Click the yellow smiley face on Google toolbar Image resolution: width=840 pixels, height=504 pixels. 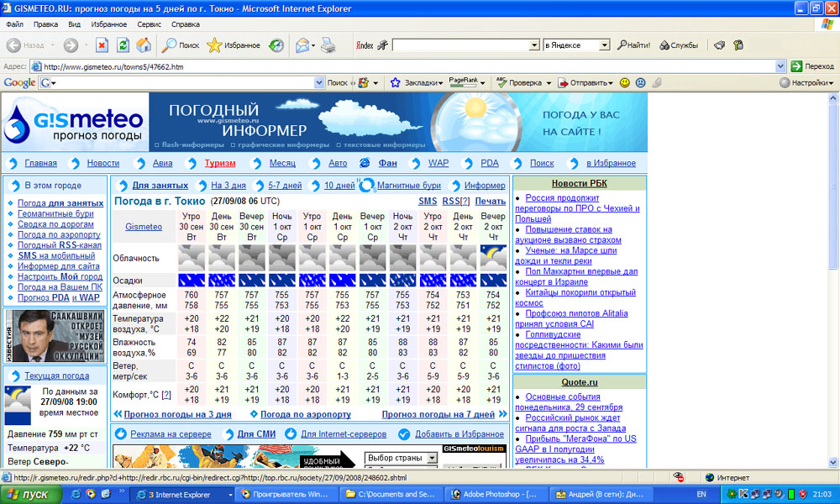coord(625,83)
